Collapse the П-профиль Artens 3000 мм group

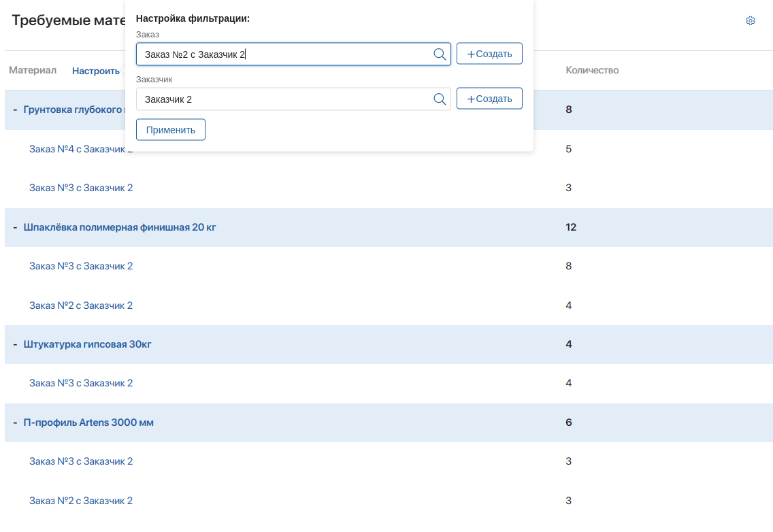[x=15, y=422]
